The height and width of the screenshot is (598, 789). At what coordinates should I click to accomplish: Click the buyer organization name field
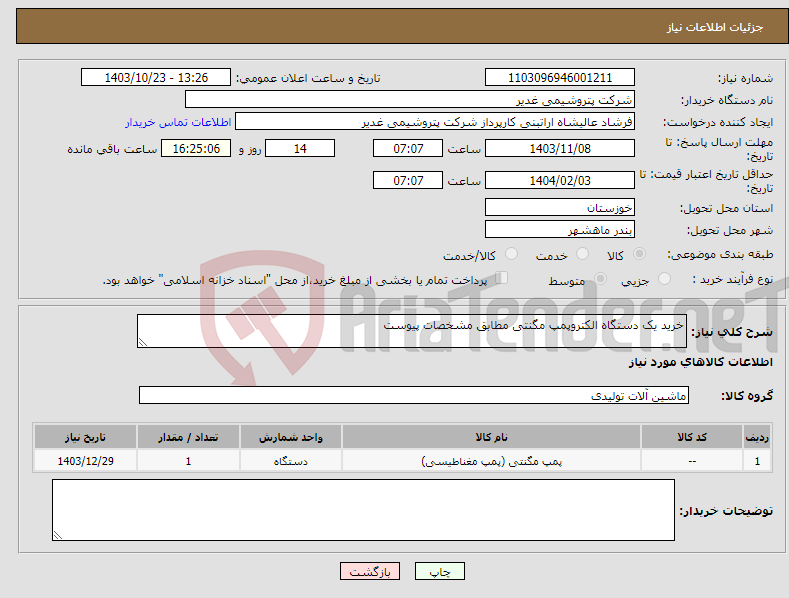[410, 99]
